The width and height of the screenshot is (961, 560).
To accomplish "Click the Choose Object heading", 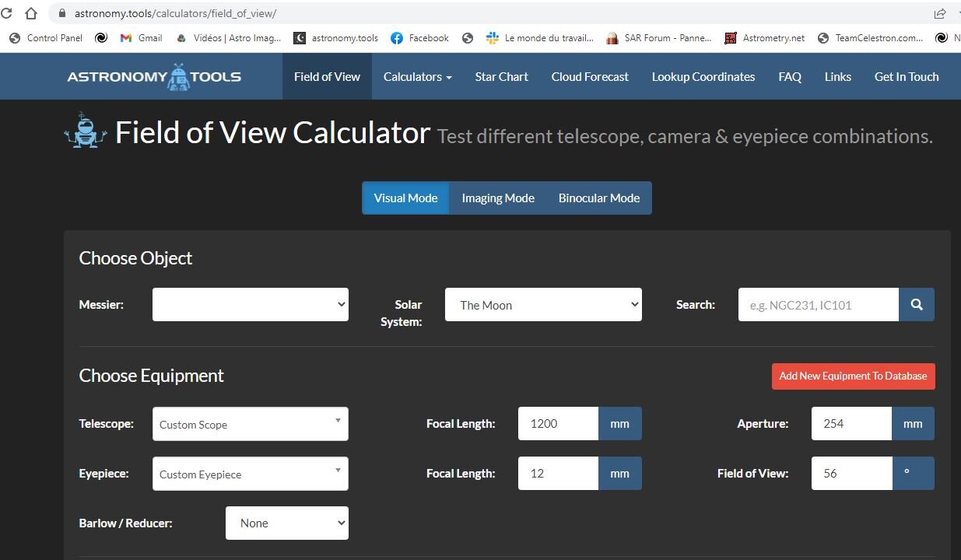I will (135, 258).
